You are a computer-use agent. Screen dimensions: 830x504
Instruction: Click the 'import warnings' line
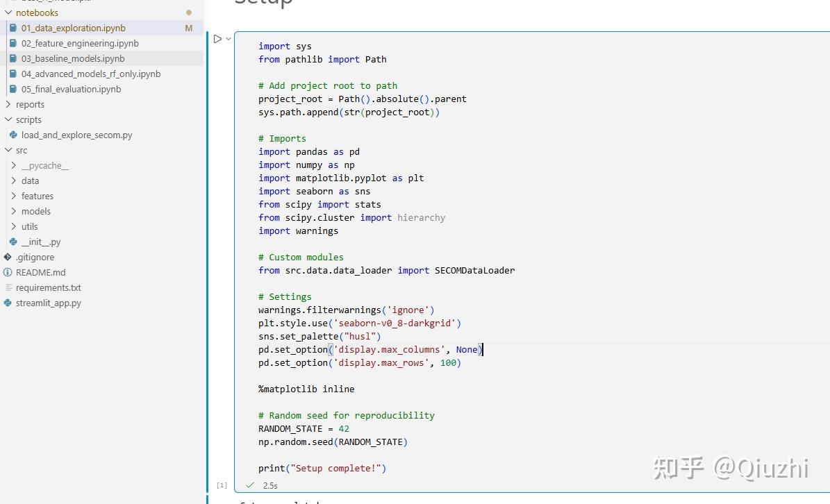click(298, 231)
